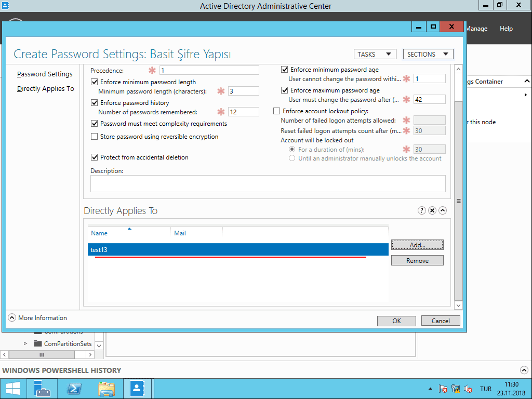Click the maximum password age value field
This screenshot has width=532, height=399.
(x=429, y=99)
